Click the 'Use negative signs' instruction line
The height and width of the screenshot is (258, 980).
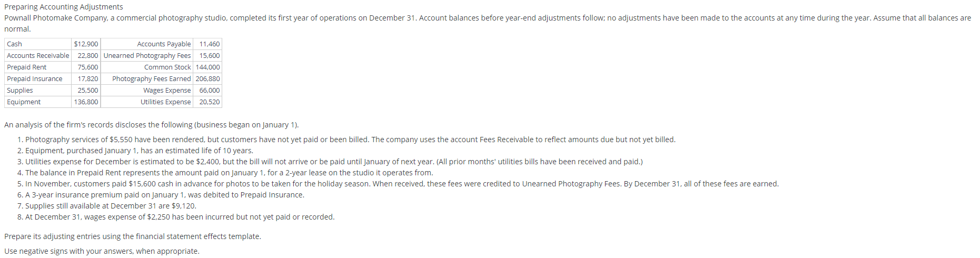tap(102, 251)
